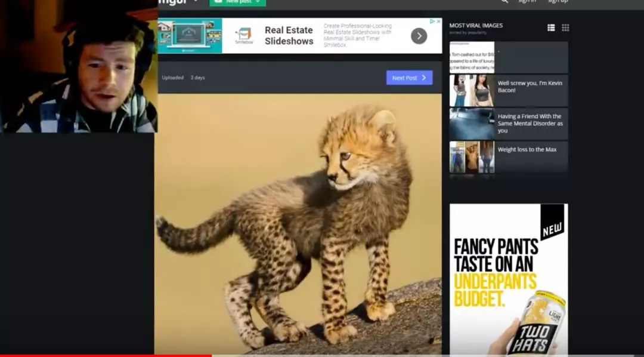Click the sign in link

click(x=527, y=1)
